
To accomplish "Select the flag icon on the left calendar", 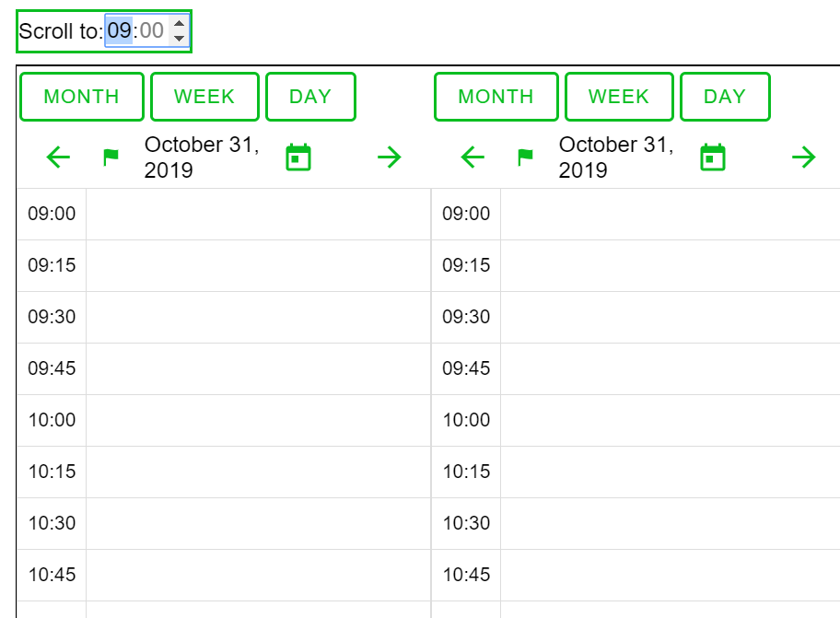I will (111, 157).
